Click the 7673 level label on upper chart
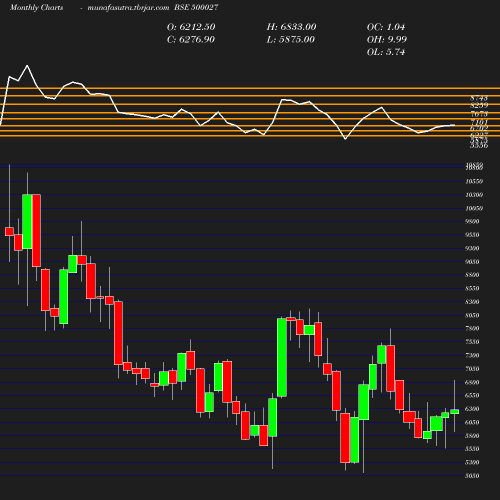This screenshot has height=500, width=500. pos(479,114)
